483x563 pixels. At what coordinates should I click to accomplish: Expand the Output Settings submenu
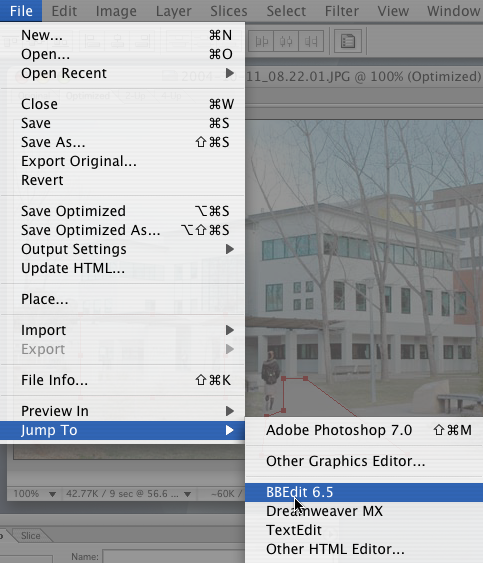[x=122, y=249]
